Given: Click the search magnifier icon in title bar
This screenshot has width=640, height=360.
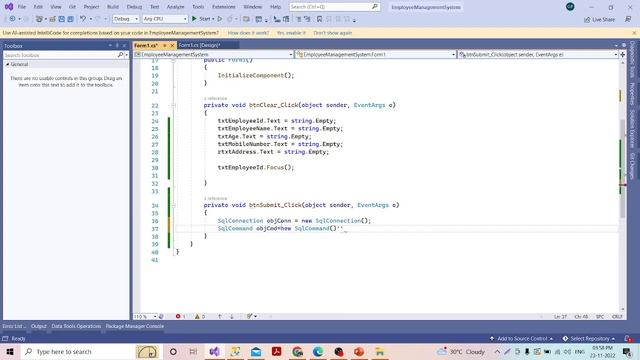Looking at the screenshot, I should [375, 7].
